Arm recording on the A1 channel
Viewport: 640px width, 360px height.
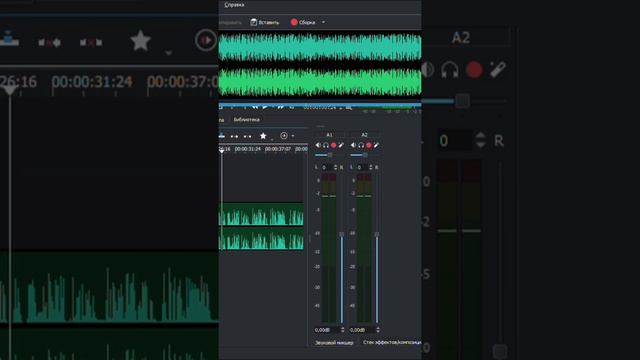(x=333, y=145)
